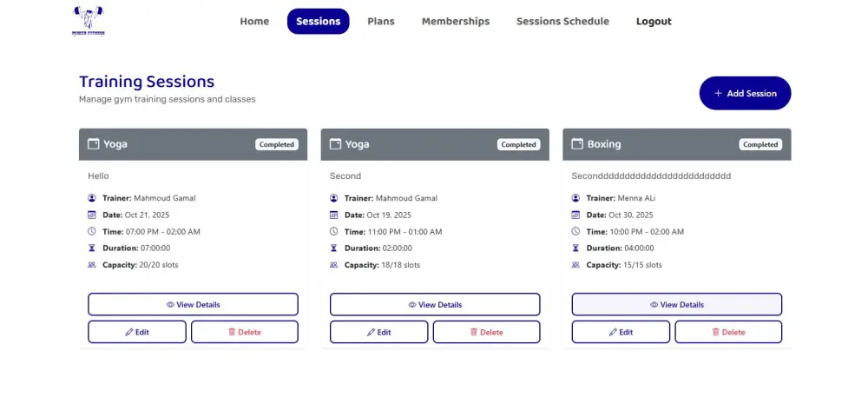Viewport: 868px width, 404px height.
Task: Click clock icon beside 10:00 PM - 02:00 AM
Action: (x=575, y=232)
